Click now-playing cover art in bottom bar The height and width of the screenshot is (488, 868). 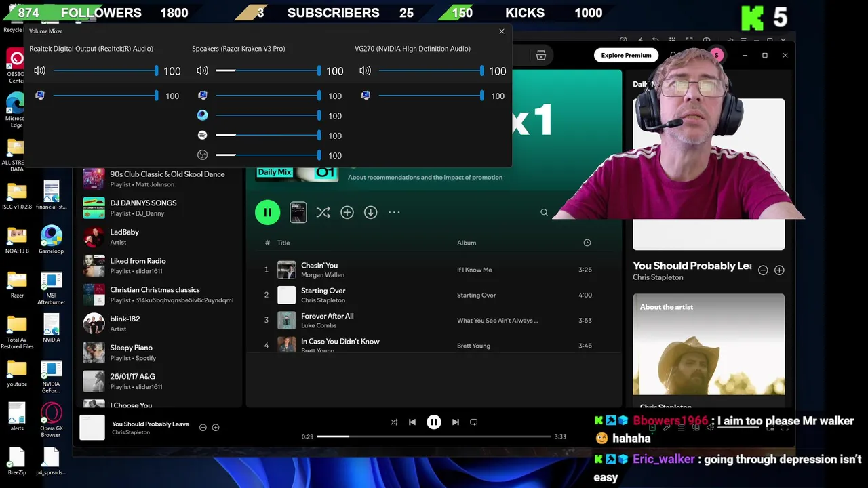(92, 428)
